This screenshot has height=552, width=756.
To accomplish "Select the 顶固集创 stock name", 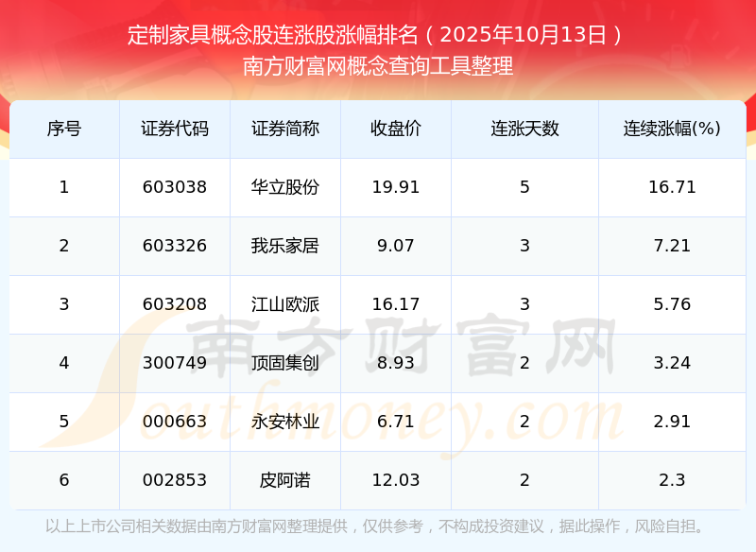I will (x=285, y=363).
